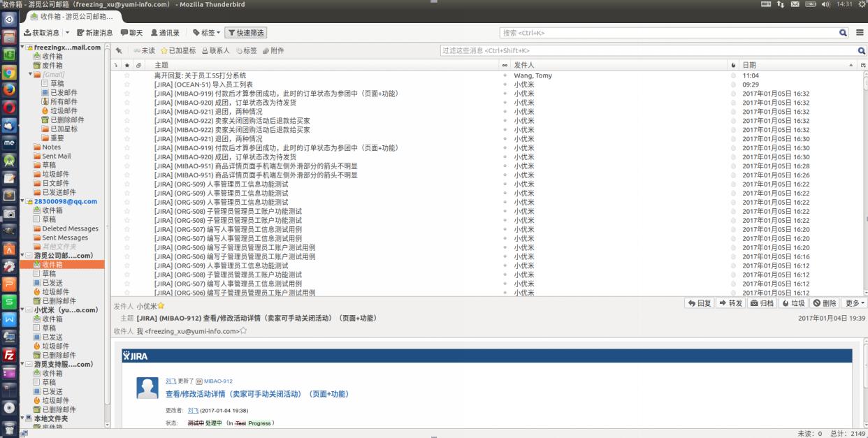Image resolution: width=868 pixels, height=438 pixels.
Task: Forward the message using the 转发 icon
Action: [x=730, y=303]
